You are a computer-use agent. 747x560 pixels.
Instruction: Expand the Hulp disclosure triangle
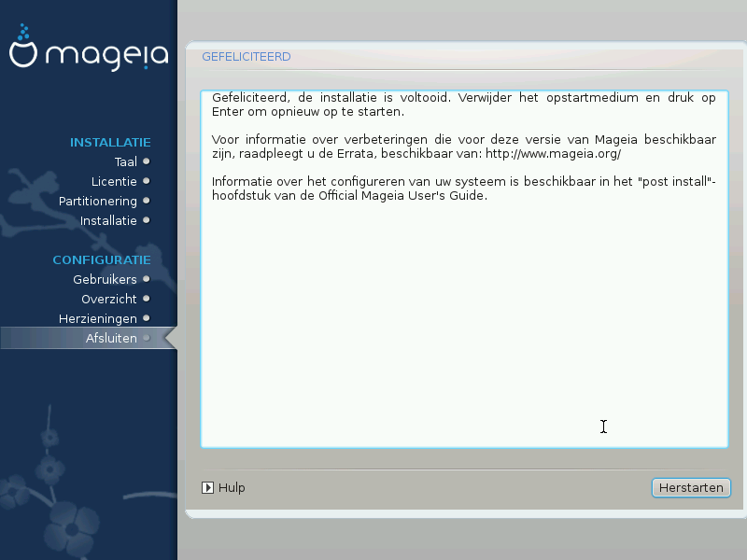click(208, 487)
